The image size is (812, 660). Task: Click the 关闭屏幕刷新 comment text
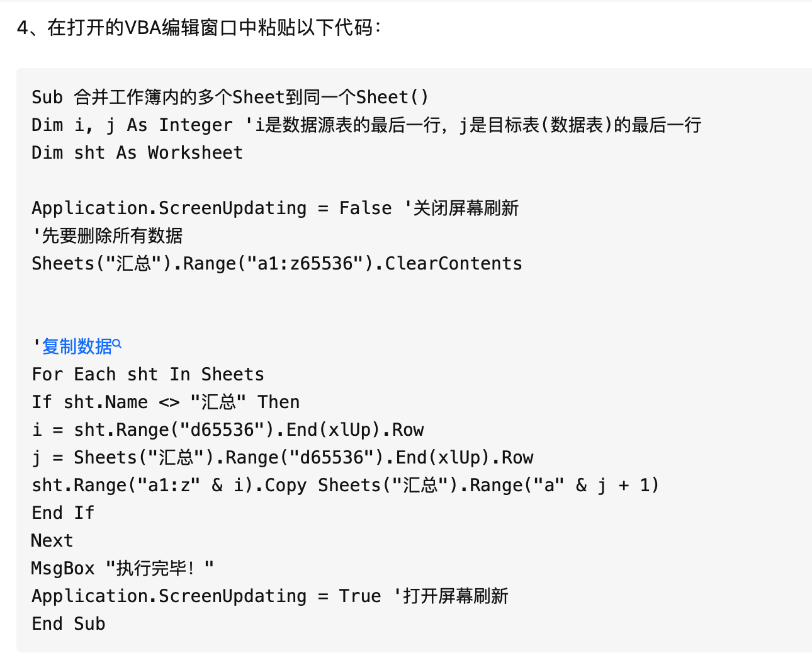[466, 208]
